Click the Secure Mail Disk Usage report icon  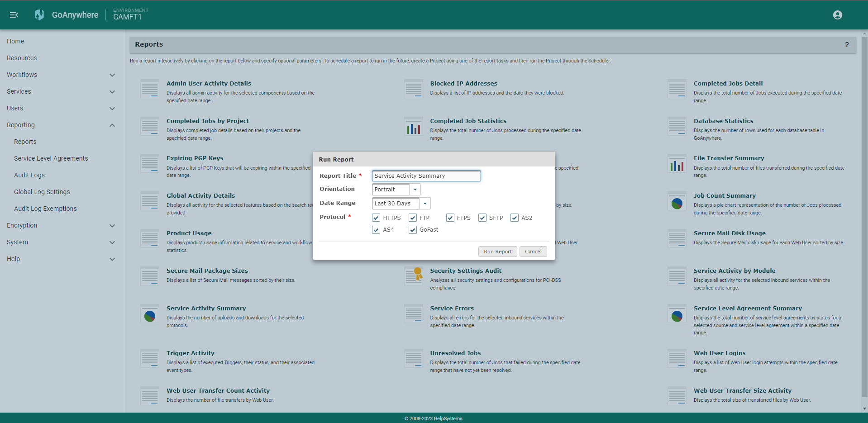677,238
